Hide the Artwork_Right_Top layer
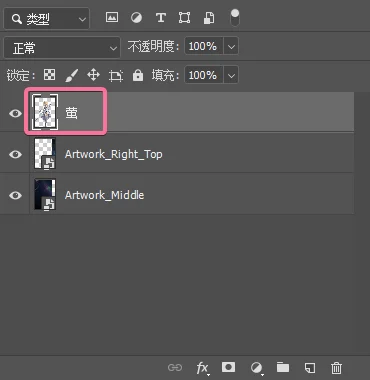The height and width of the screenshot is (380, 370). point(15,154)
